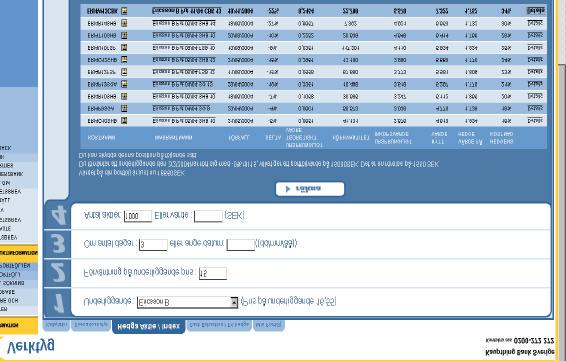Click the icon in the fourth table row from the top
The image size is (566, 361).
[x=124, y=47]
